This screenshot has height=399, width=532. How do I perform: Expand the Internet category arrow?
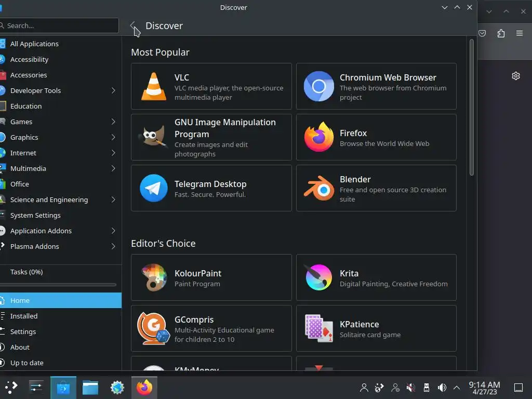pos(113,153)
